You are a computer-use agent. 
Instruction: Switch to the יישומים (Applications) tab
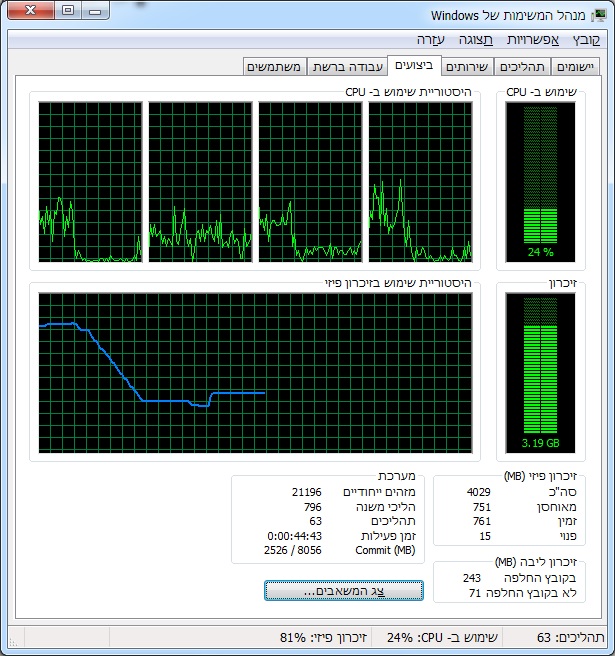coord(575,67)
